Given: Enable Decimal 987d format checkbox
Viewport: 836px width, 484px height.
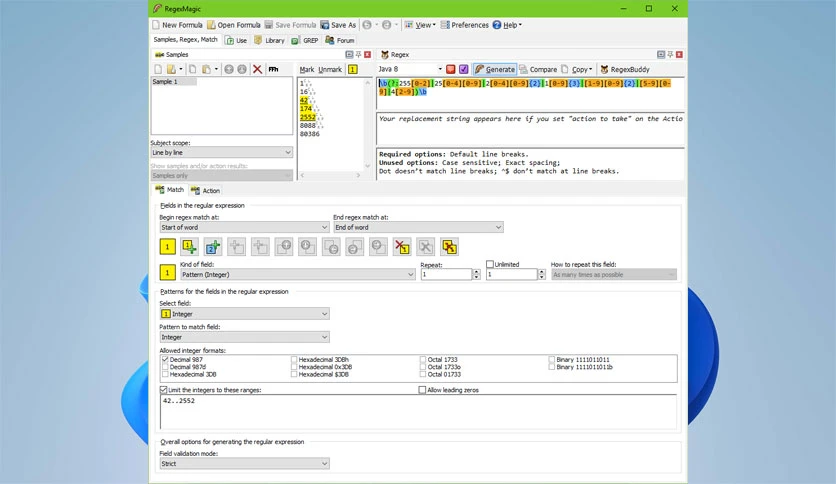Looking at the screenshot, I should 165,367.
